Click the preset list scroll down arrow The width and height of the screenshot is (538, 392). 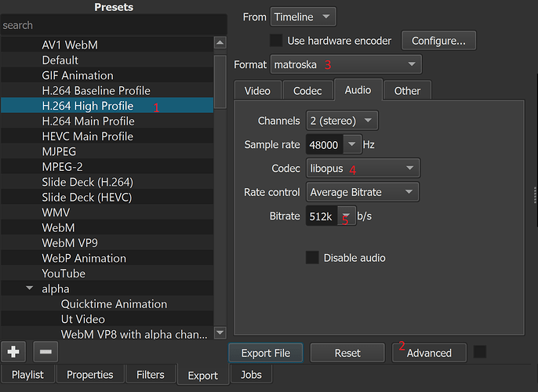[220, 332]
